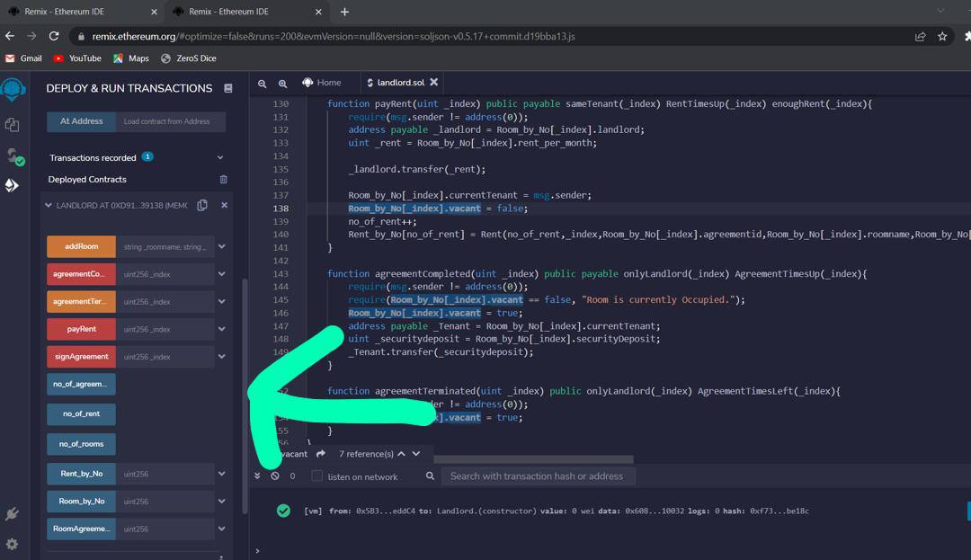Open the Plugin manager plug icon
Image resolution: width=971 pixels, height=560 pixels.
[x=12, y=514]
